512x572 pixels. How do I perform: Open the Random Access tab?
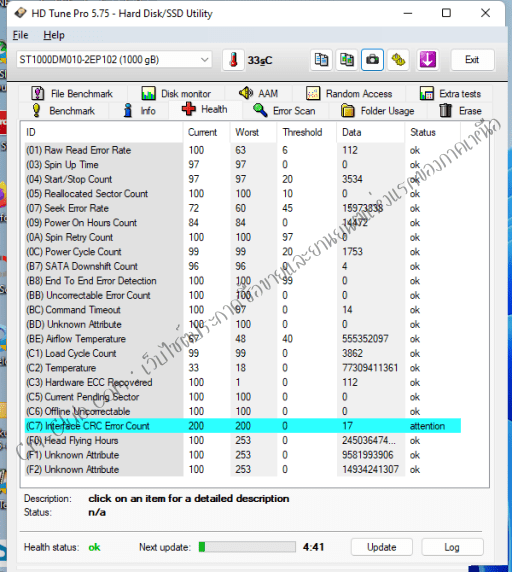tap(349, 94)
